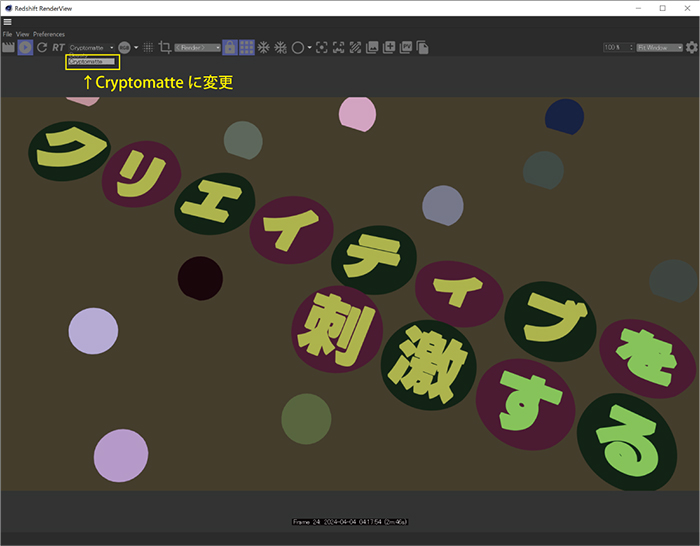Toggle the highlighted grid icon

(246, 47)
